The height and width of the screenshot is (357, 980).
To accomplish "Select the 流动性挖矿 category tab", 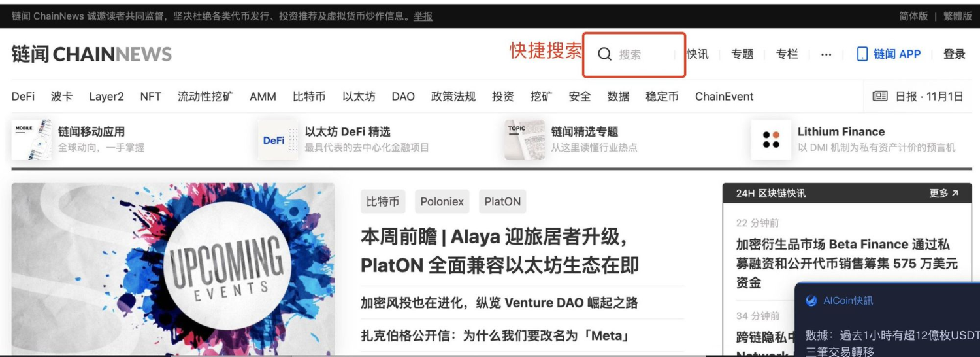I will (205, 97).
